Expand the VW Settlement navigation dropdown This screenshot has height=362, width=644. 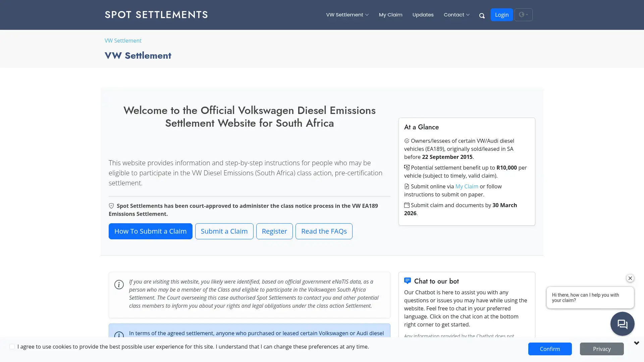[x=347, y=15]
